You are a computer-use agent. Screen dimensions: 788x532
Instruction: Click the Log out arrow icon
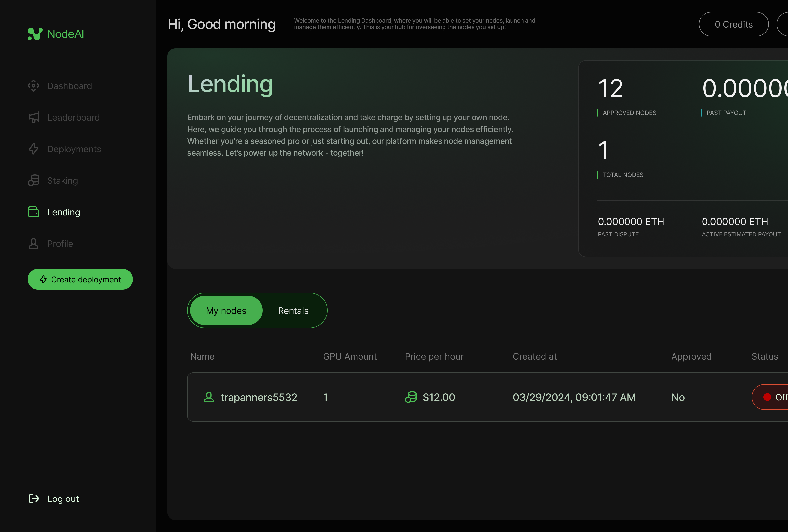(33, 499)
